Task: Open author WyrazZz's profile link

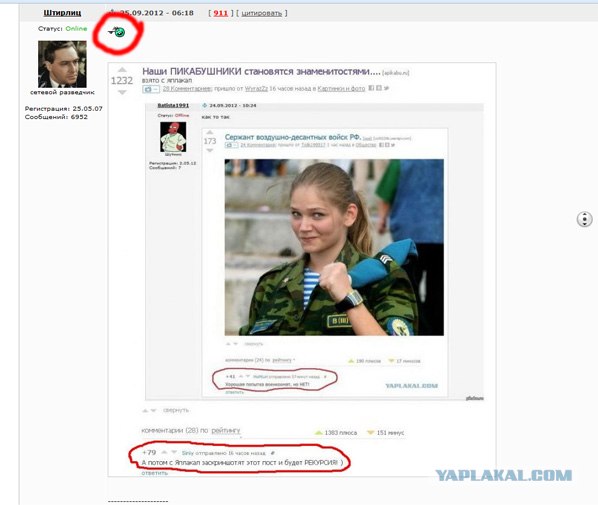Action: pos(256,88)
